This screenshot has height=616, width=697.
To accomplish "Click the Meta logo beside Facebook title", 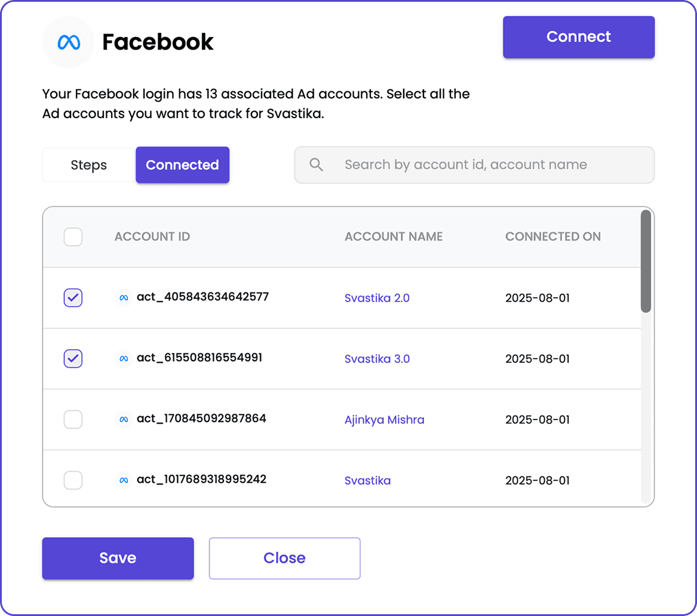I will [69, 42].
